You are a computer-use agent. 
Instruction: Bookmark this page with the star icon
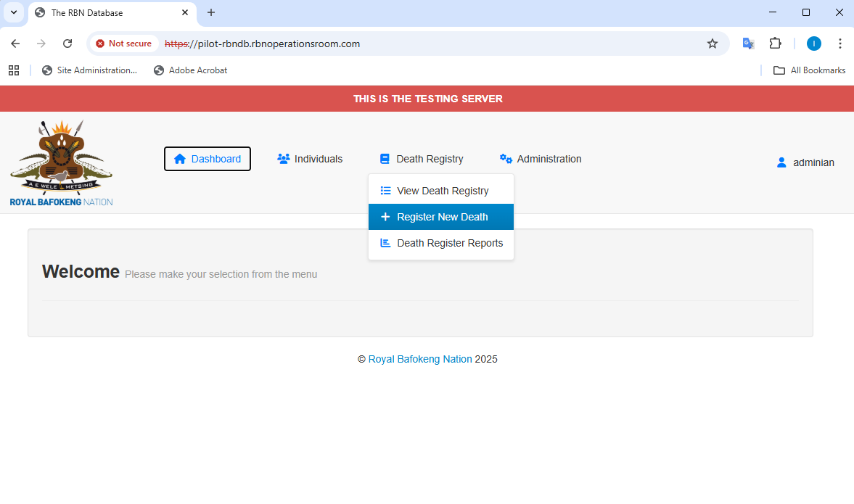[712, 44]
